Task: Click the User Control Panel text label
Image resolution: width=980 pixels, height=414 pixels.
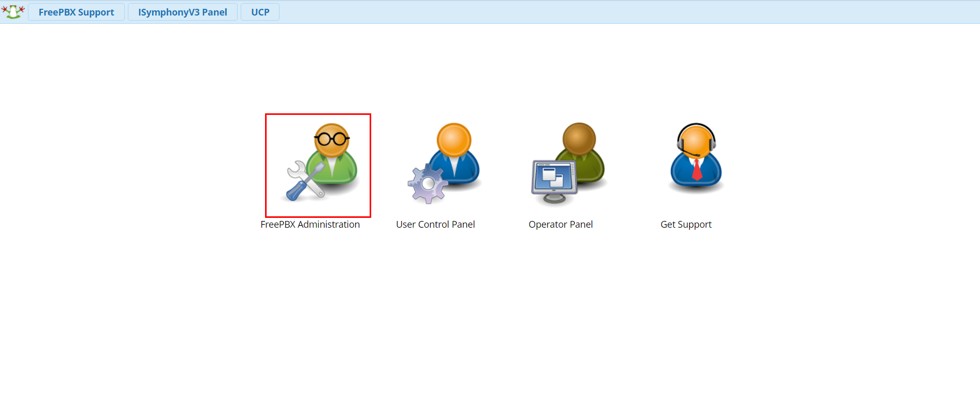Action: (x=435, y=225)
